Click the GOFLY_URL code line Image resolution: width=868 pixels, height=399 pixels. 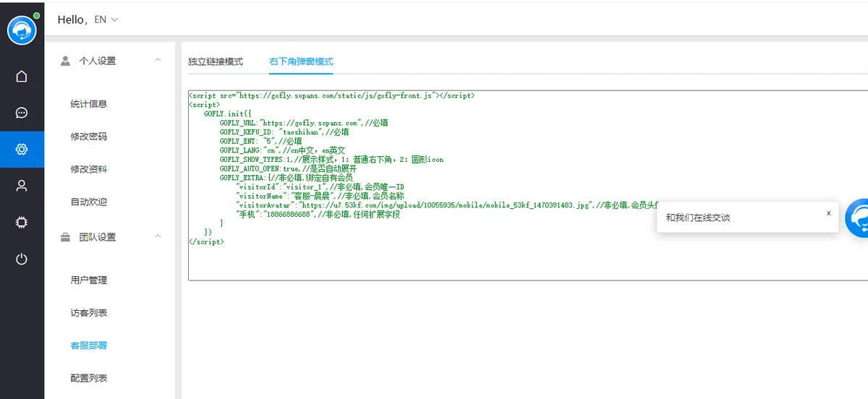click(x=304, y=123)
